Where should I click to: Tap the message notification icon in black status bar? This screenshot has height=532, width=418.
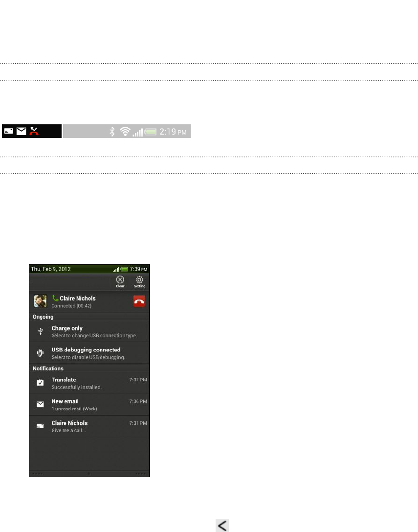click(8, 131)
